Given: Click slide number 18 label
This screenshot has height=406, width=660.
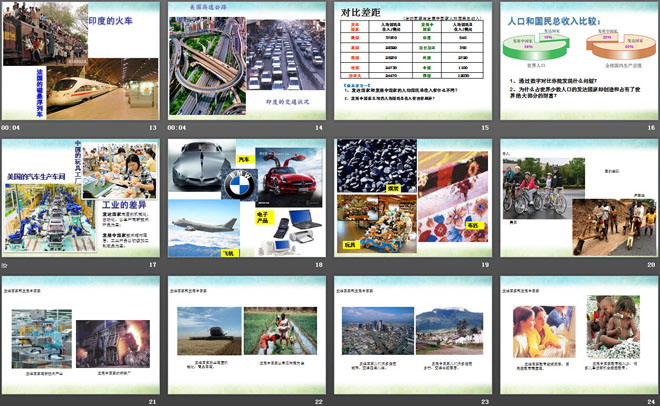Looking at the screenshot, I should click(319, 265).
